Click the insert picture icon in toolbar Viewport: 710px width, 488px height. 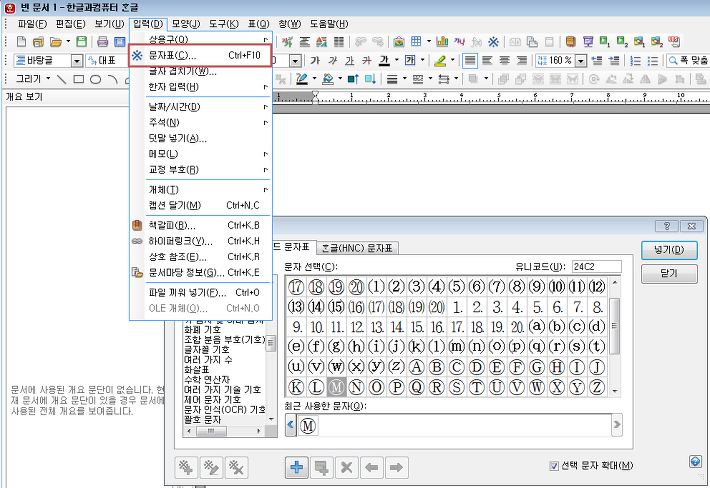(398, 42)
